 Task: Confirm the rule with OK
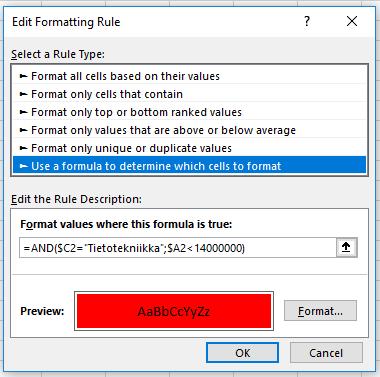click(242, 353)
